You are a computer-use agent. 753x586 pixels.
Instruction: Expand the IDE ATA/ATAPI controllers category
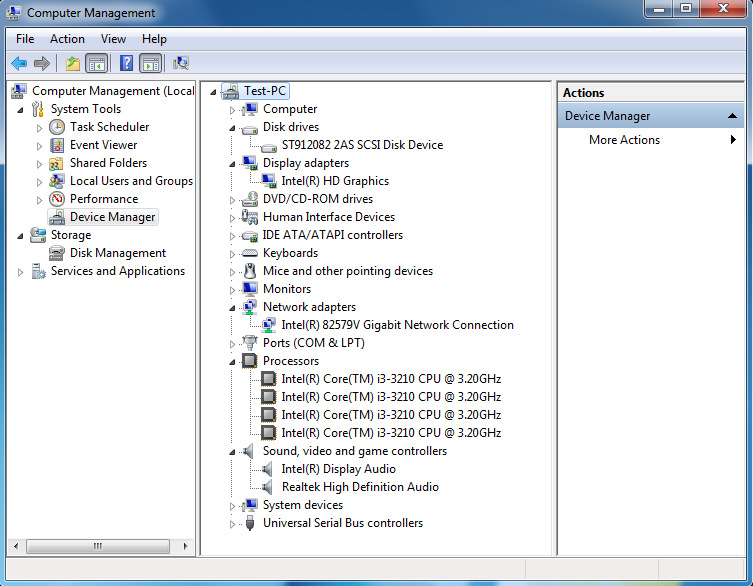click(x=232, y=236)
